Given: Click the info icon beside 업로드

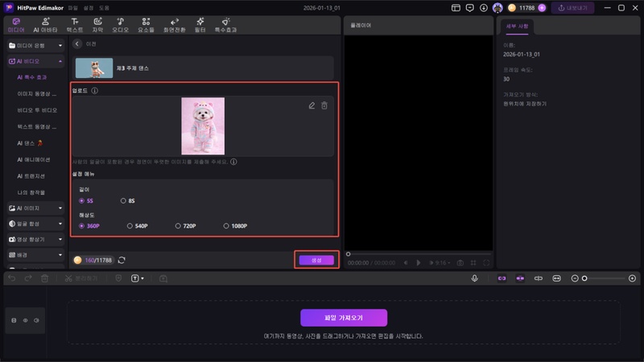Looking at the screenshot, I should click(x=95, y=90).
